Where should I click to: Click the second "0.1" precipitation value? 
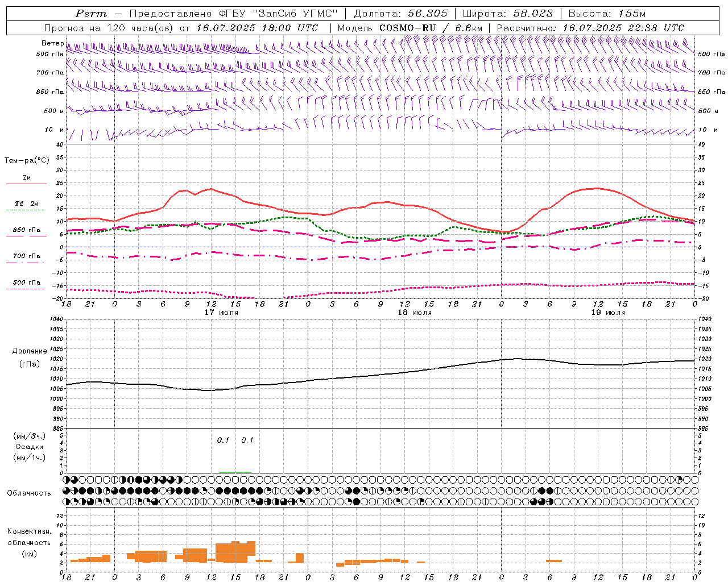click(247, 440)
